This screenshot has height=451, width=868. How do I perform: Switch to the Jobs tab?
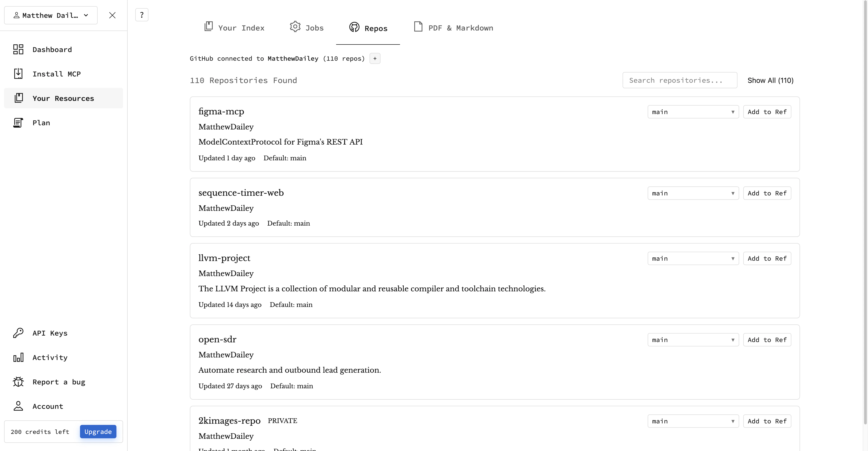click(x=306, y=28)
